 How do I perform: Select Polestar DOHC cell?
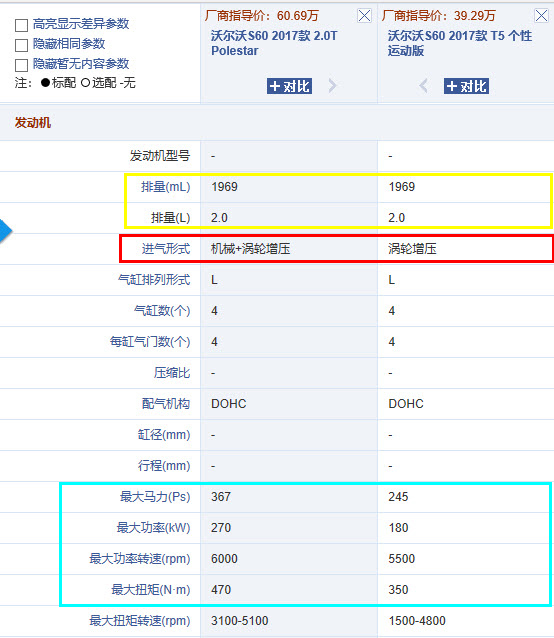[x=229, y=404]
